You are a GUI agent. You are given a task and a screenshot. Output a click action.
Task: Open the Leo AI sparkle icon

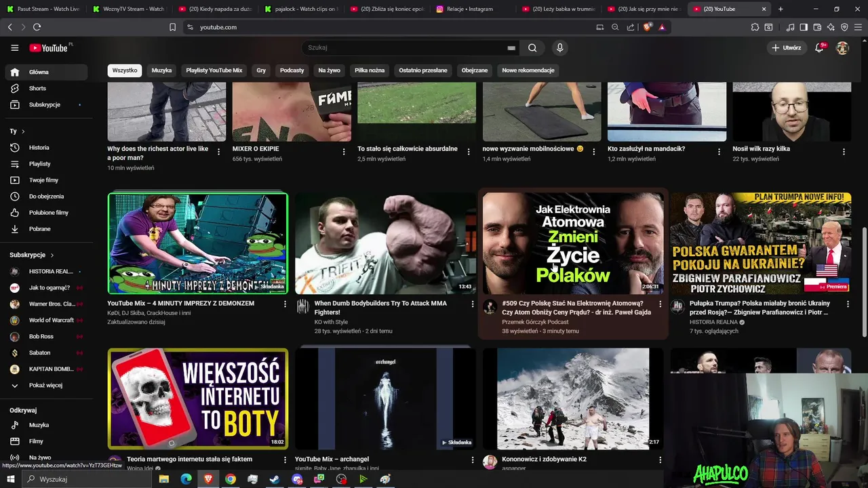[831, 27]
